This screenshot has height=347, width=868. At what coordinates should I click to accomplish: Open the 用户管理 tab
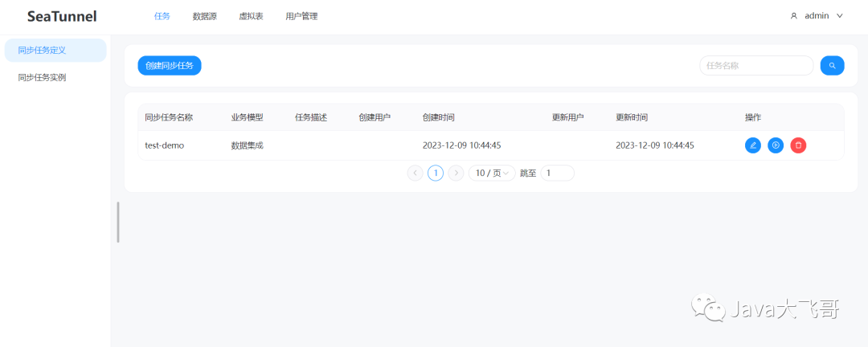301,16
